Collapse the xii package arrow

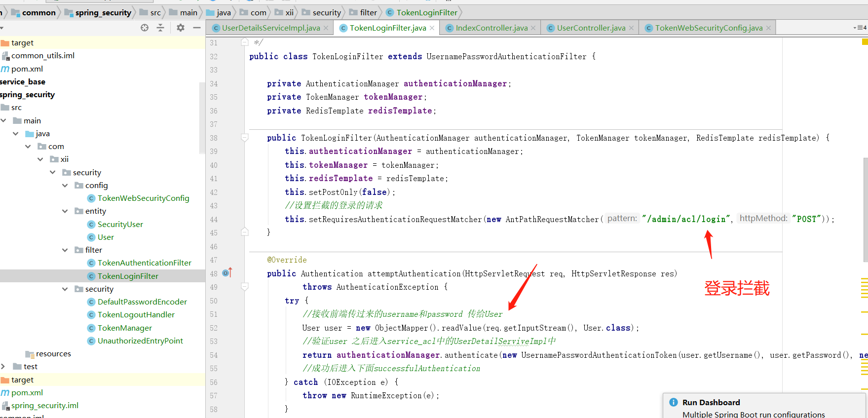[40, 159]
